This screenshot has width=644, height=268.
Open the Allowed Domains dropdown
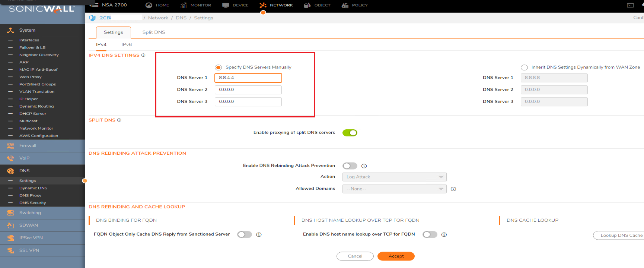tap(394, 189)
